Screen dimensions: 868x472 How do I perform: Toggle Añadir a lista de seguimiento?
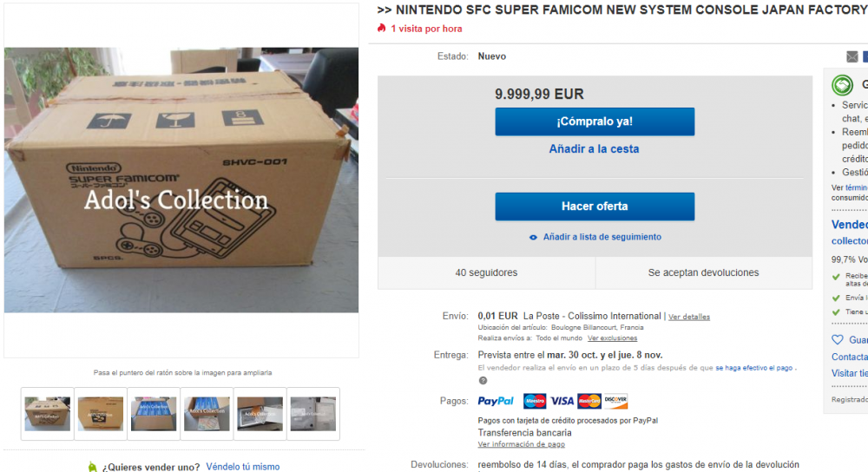point(595,237)
